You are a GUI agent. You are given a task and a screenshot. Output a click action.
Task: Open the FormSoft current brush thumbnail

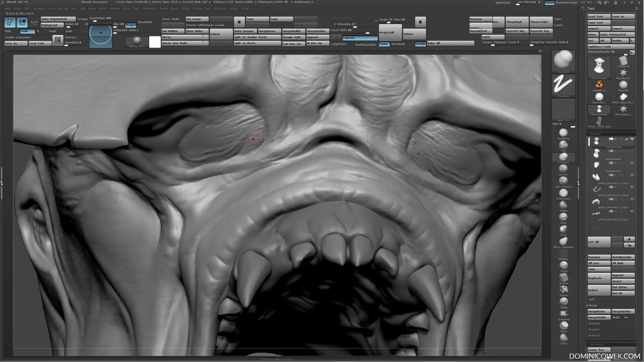563,61
